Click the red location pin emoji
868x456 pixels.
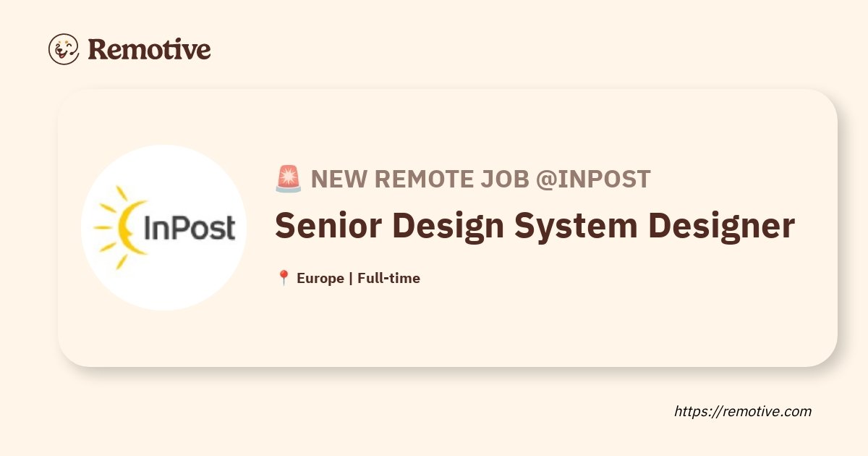284,278
